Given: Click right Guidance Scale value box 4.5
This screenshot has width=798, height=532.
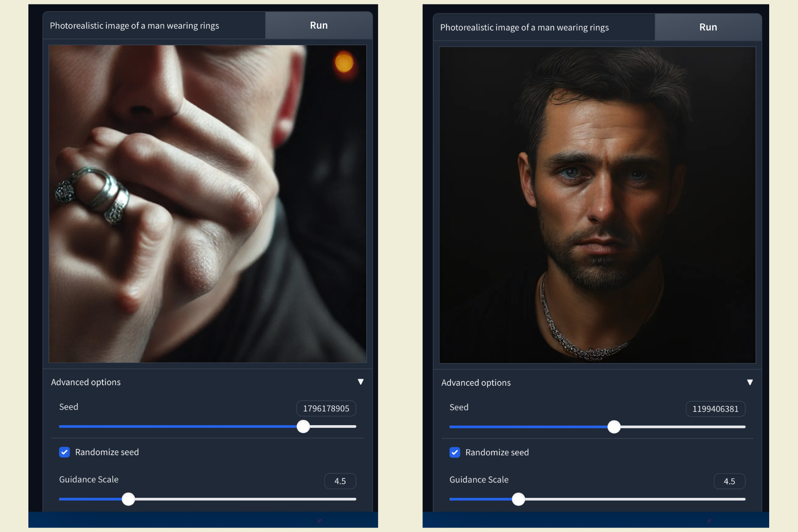Looking at the screenshot, I should 729,481.
